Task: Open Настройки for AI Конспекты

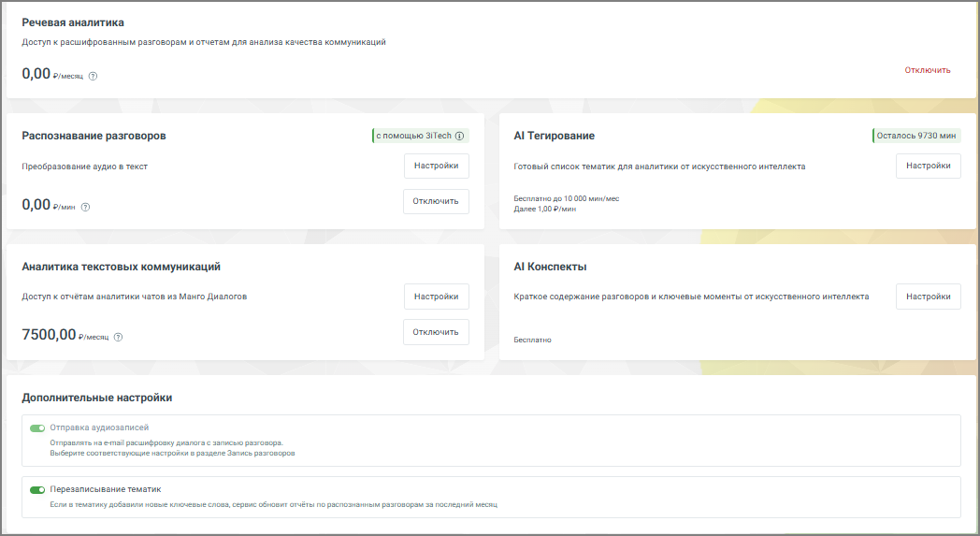Action: click(928, 297)
